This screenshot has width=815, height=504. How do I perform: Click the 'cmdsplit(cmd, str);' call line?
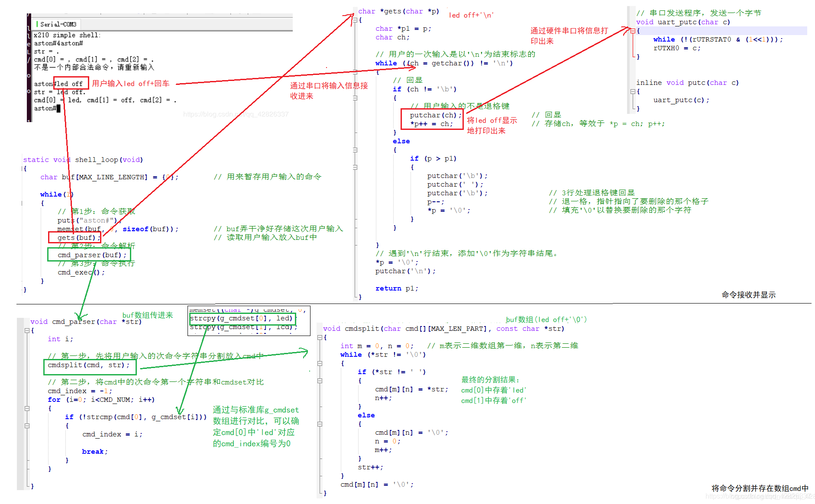pyautogui.click(x=89, y=365)
